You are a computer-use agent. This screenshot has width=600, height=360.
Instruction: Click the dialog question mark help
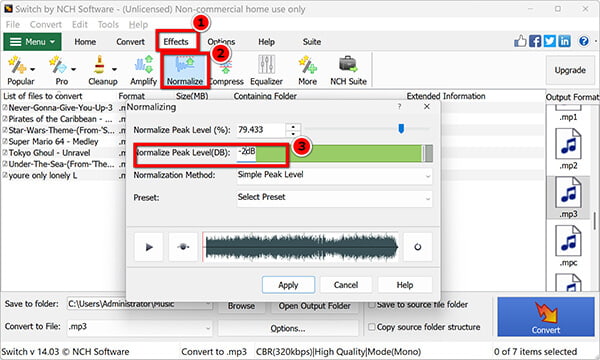(x=399, y=107)
